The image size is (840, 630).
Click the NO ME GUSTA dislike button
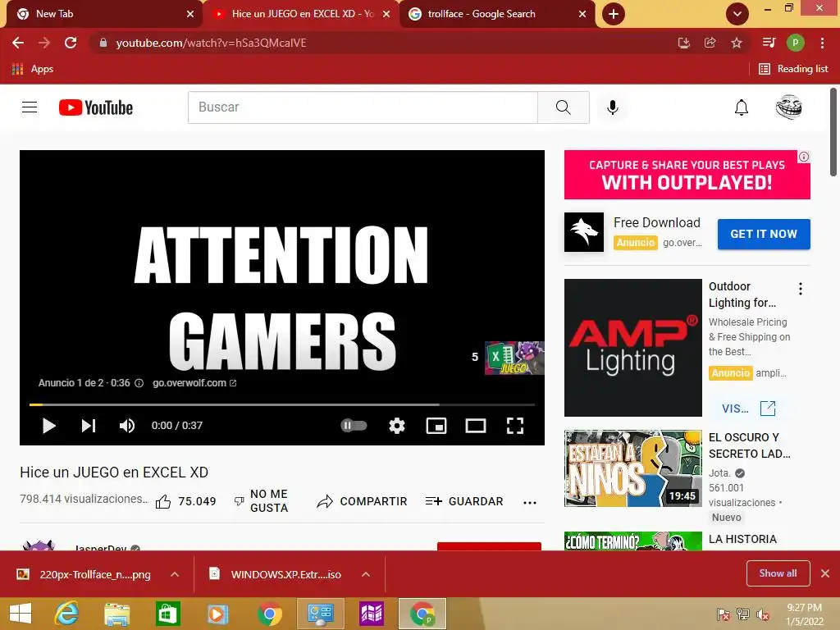pyautogui.click(x=262, y=501)
